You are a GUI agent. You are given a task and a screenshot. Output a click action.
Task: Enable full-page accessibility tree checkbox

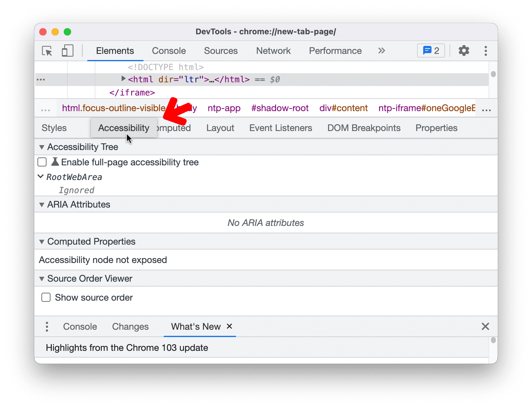42,162
